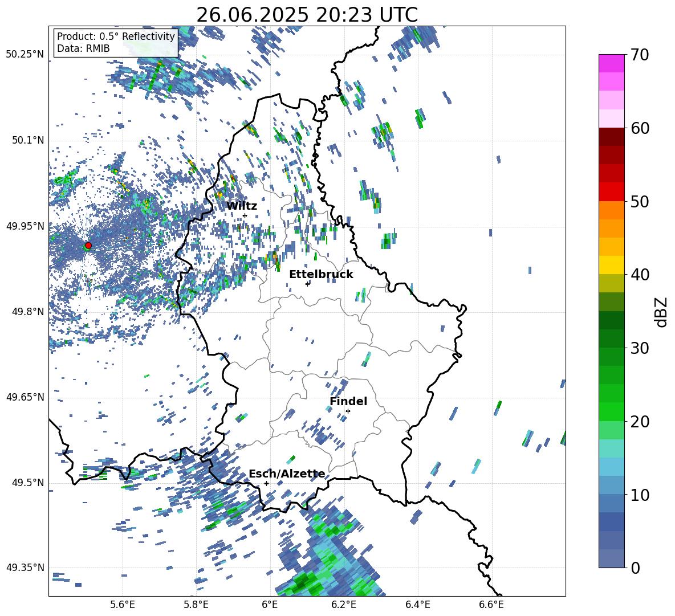
Task: Click the orange colorbar segment below 50
Action: pos(611,210)
